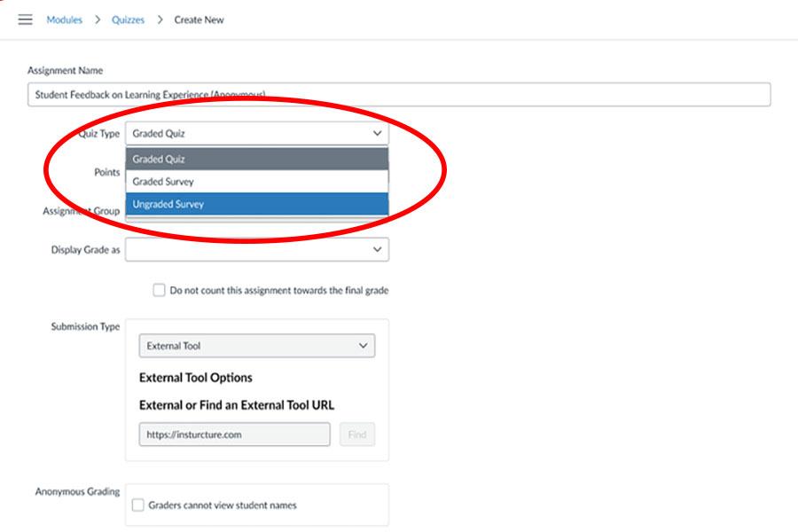Select Graded Quiz from the list

[256, 159]
